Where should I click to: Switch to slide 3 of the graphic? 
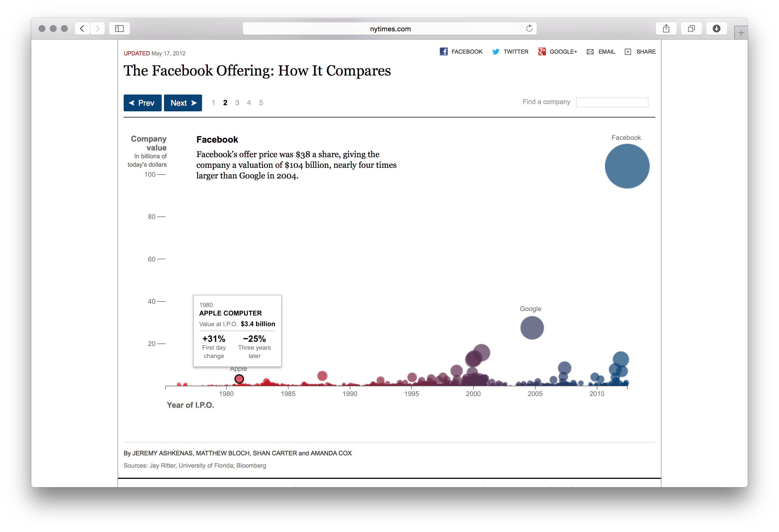click(x=237, y=103)
